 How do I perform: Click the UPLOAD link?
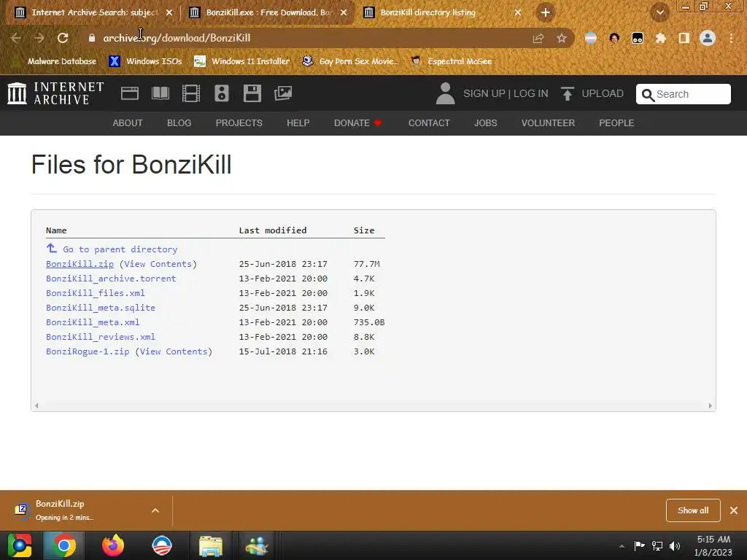pyautogui.click(x=603, y=93)
